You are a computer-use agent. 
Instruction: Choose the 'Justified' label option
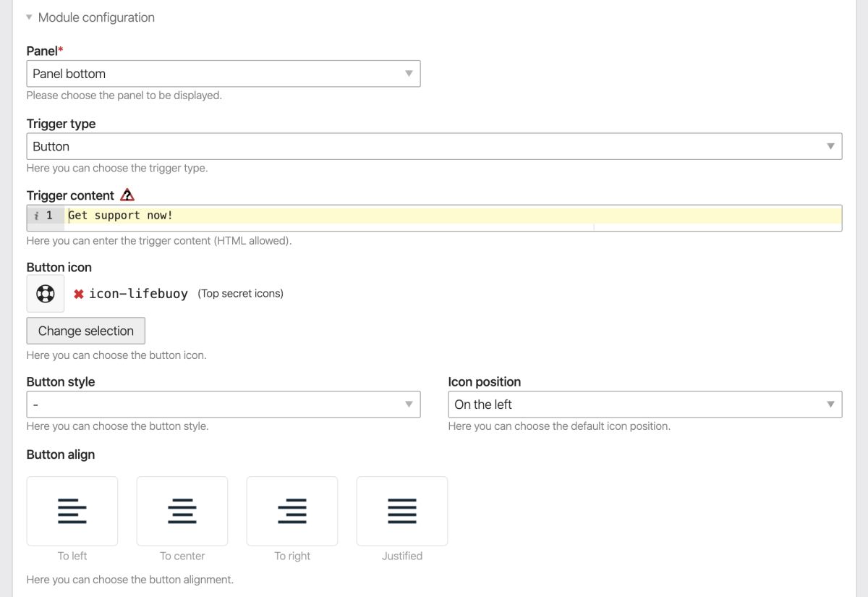pyautogui.click(x=402, y=556)
